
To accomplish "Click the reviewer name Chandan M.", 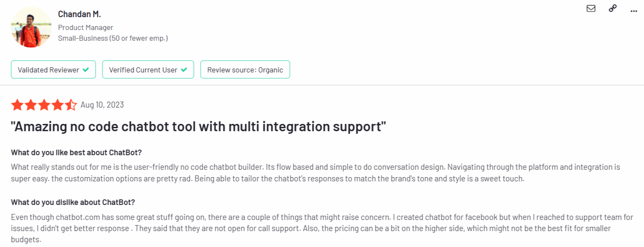I will 79,14.
